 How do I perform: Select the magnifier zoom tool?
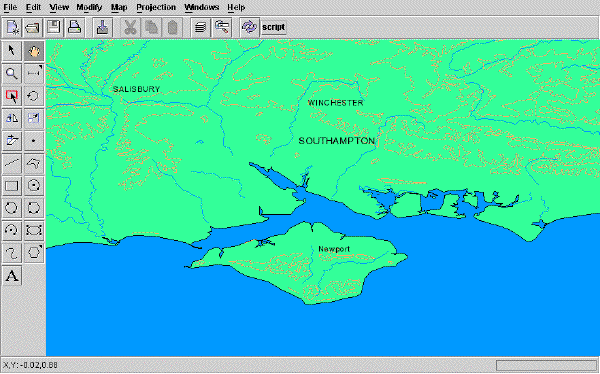(x=12, y=73)
